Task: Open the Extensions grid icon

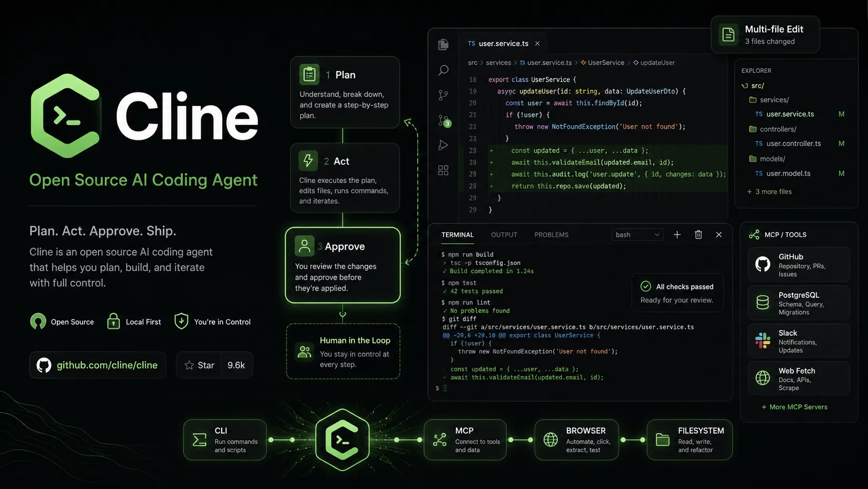Action: click(x=443, y=170)
